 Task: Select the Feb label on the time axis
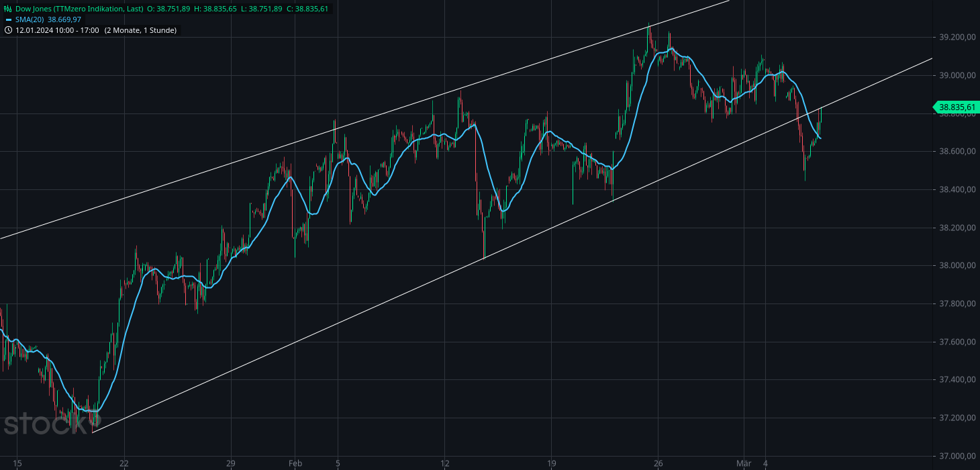pyautogui.click(x=295, y=463)
